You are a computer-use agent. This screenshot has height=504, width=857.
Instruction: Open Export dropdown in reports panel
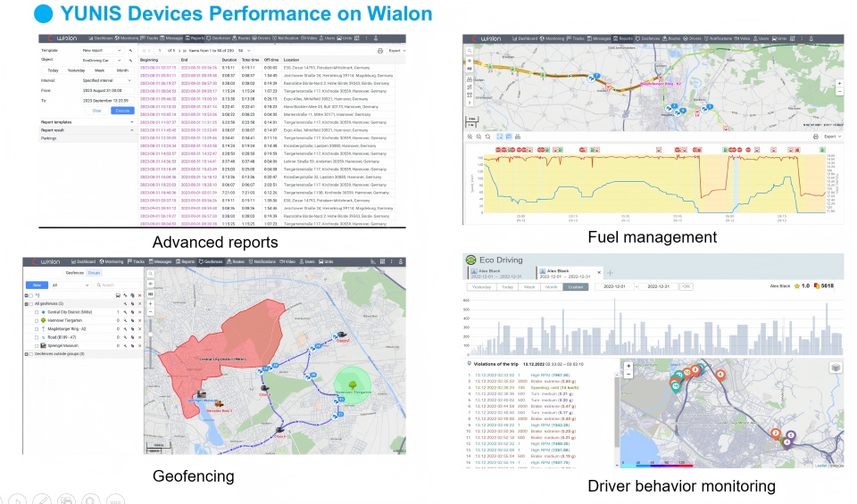tap(396, 51)
